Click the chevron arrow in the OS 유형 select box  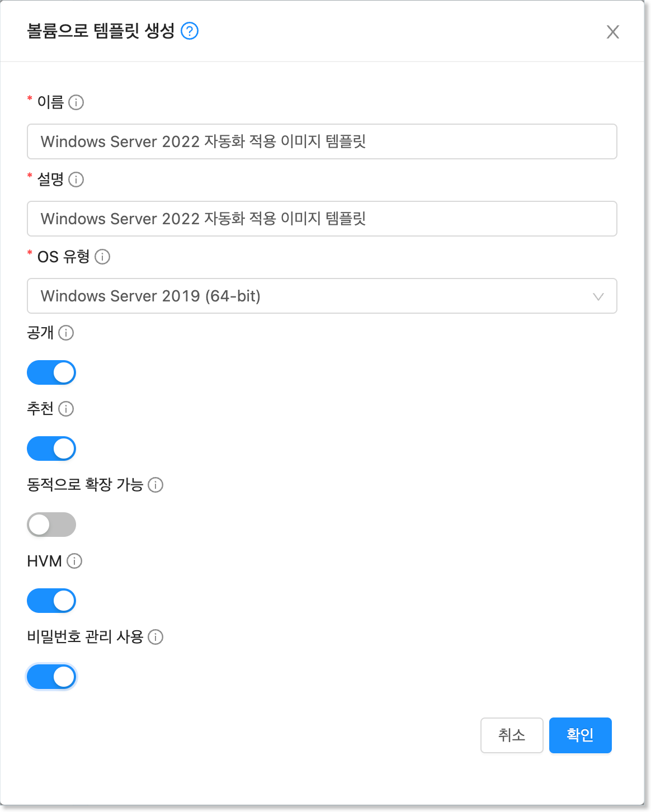click(x=598, y=296)
